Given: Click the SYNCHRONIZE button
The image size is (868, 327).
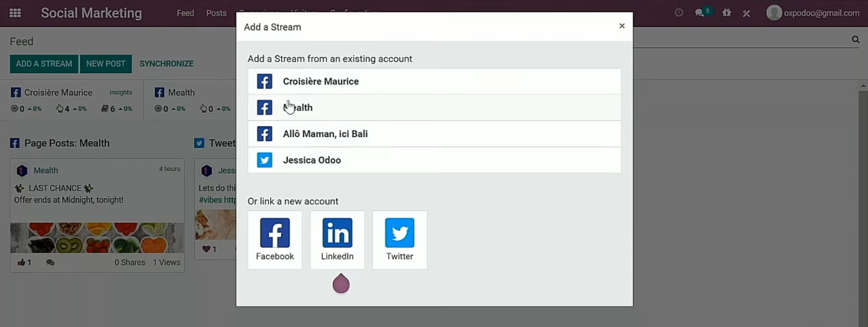Looking at the screenshot, I should coord(167,64).
